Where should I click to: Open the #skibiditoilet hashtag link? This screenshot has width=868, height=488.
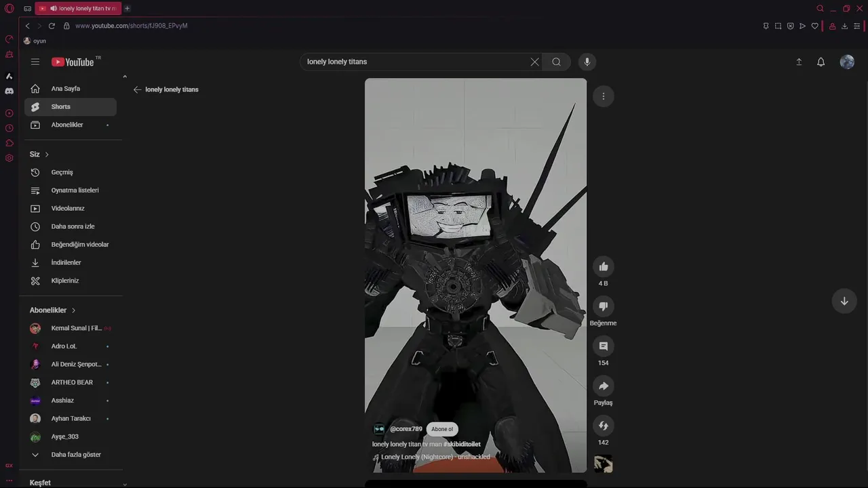(x=462, y=445)
